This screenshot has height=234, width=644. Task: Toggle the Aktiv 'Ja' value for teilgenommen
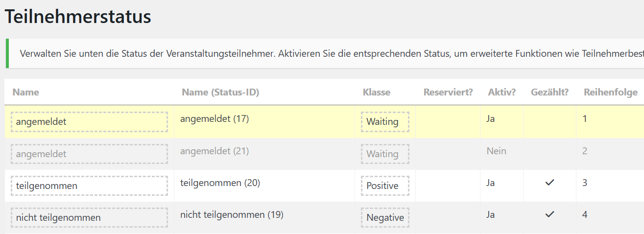491,183
